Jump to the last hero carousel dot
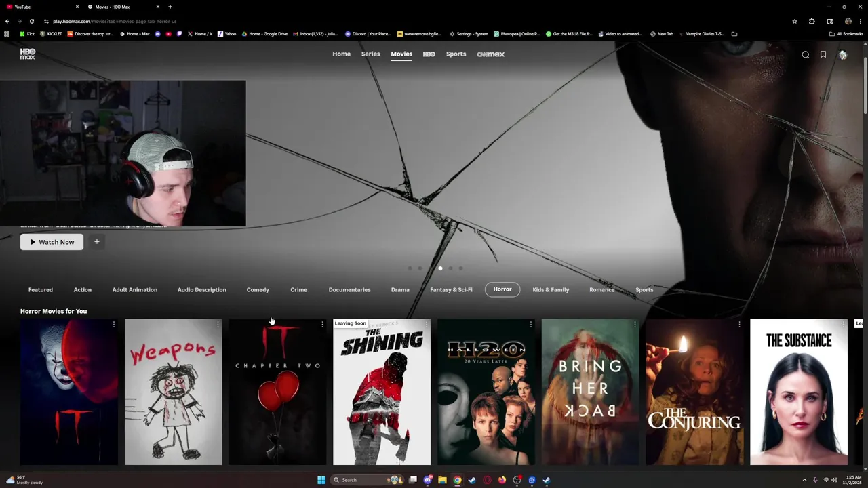 click(x=460, y=268)
